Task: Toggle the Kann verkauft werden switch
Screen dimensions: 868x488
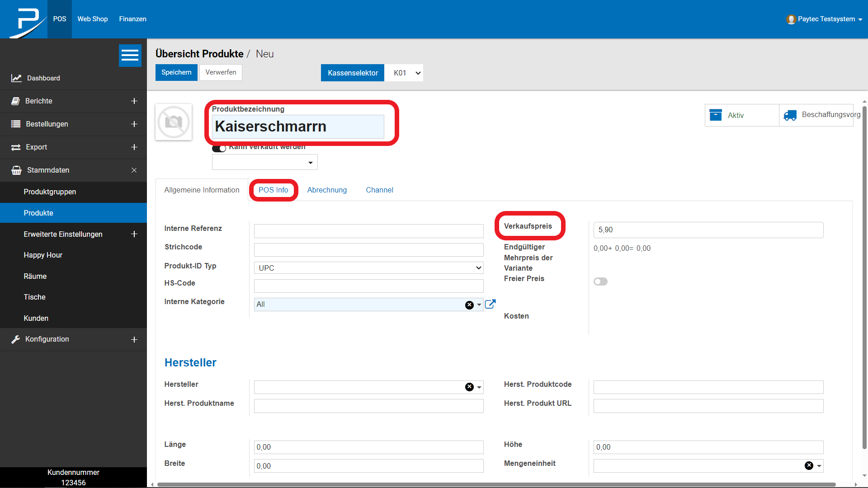Action: pyautogui.click(x=219, y=148)
